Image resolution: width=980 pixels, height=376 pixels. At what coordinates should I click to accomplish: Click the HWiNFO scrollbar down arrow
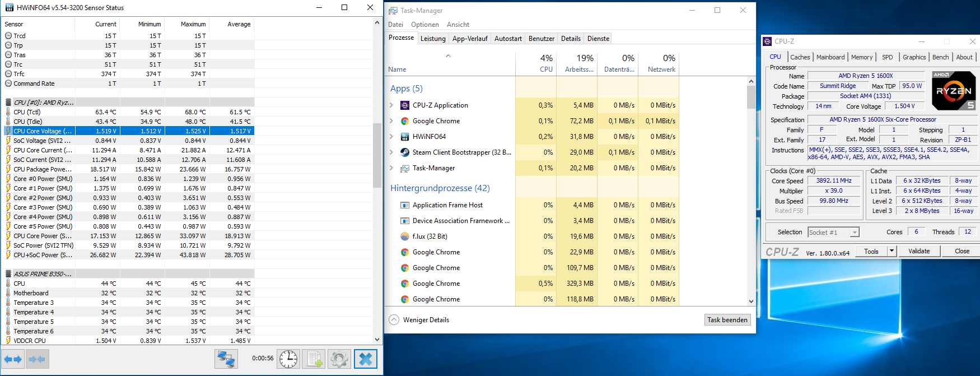[377, 340]
